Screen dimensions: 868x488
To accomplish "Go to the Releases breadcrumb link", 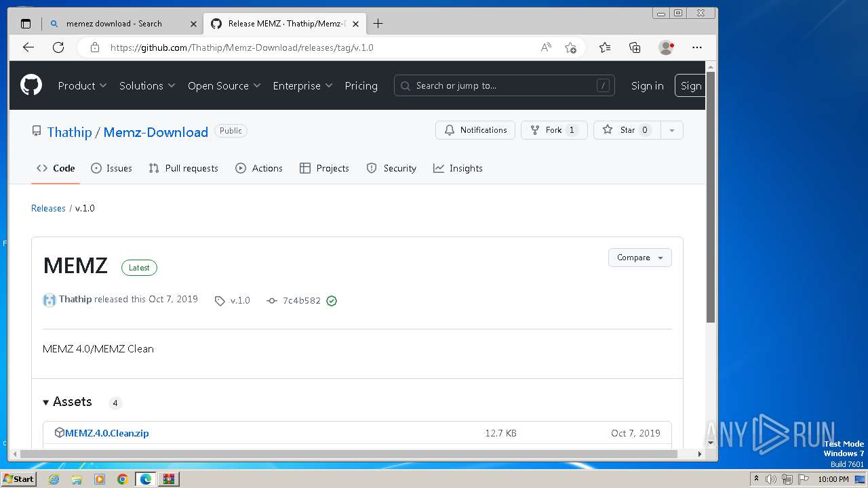I will pyautogui.click(x=48, y=208).
